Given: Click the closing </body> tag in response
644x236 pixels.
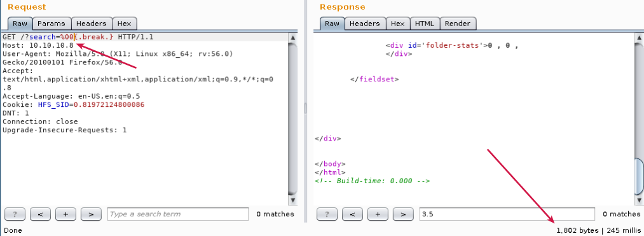Looking at the screenshot, I should (x=330, y=163).
